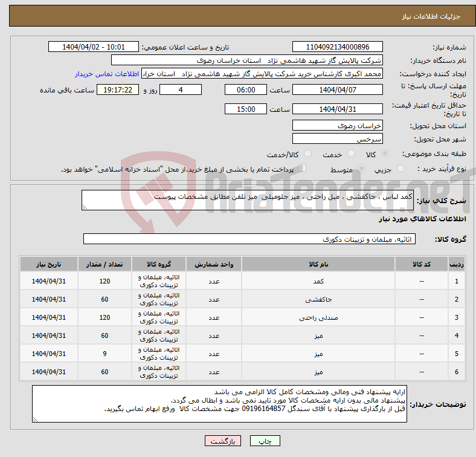This screenshot has height=457, width=476.
Task: Click the بازگشت back button
Action: (223, 441)
